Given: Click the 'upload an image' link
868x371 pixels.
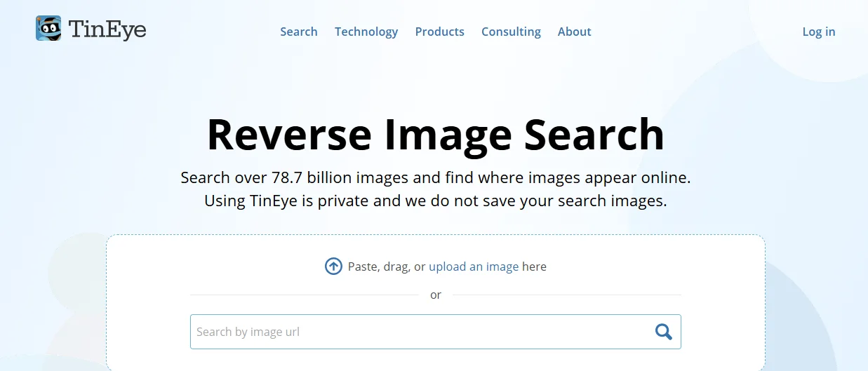Looking at the screenshot, I should [x=474, y=267].
